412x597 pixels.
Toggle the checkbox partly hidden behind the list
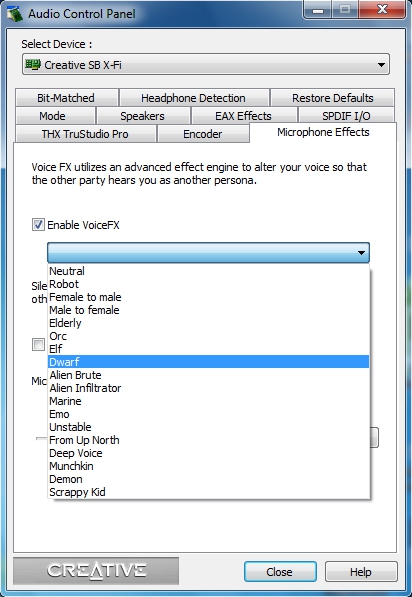coord(38,345)
